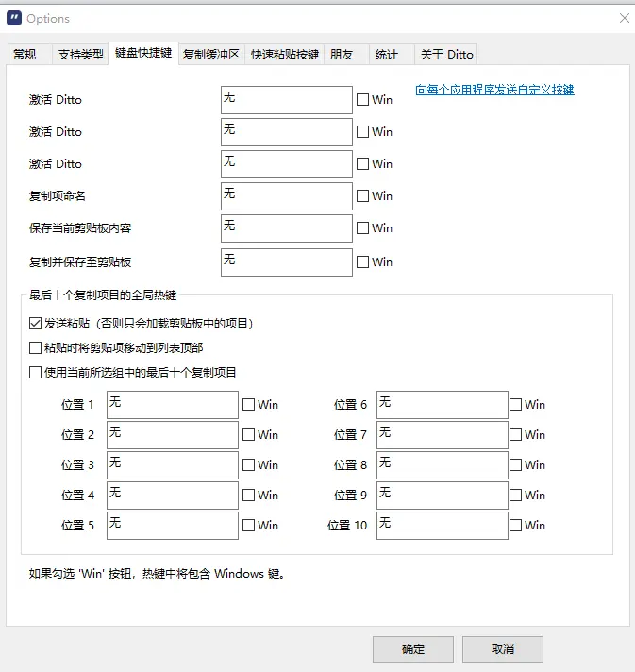Image resolution: width=635 pixels, height=672 pixels.
Task: Click the 位置 4 hotkey field
Action: (173, 496)
